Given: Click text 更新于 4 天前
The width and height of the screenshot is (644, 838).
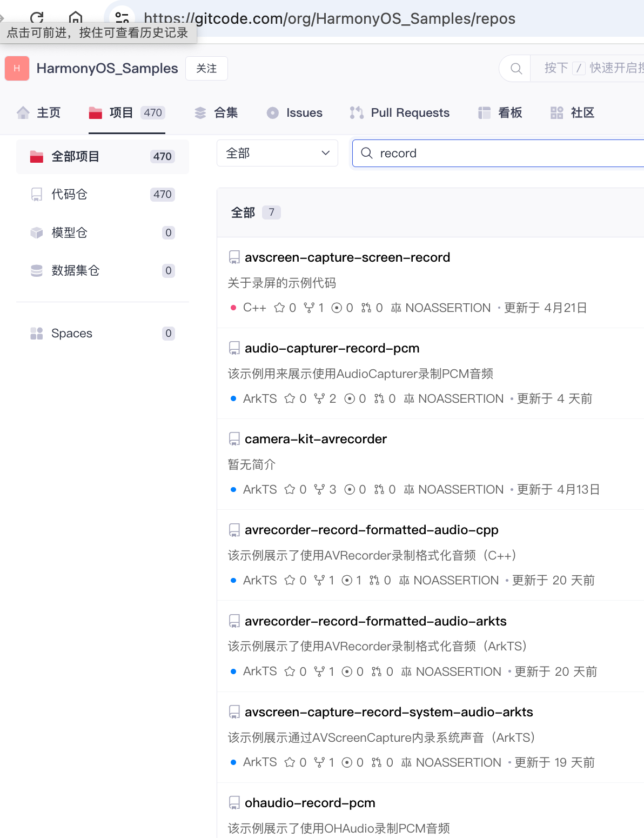Looking at the screenshot, I should [x=555, y=398].
